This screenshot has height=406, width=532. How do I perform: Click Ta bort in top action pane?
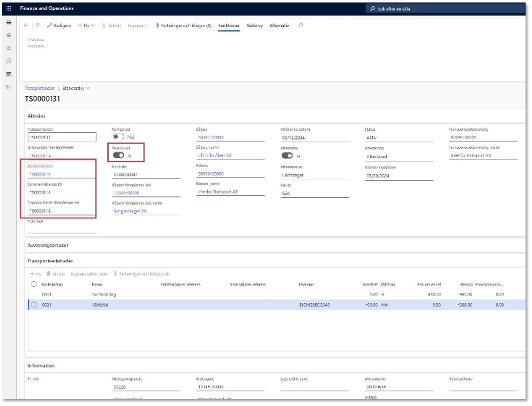(x=111, y=26)
